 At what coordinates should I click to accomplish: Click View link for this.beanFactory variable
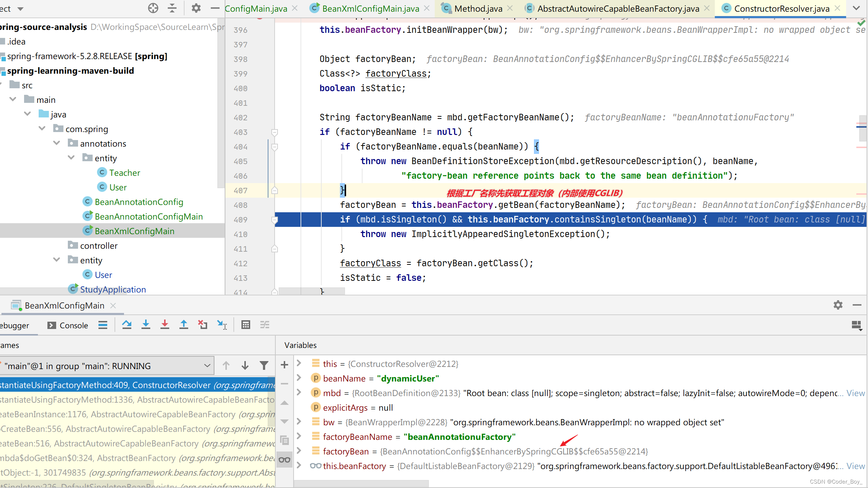[856, 466]
